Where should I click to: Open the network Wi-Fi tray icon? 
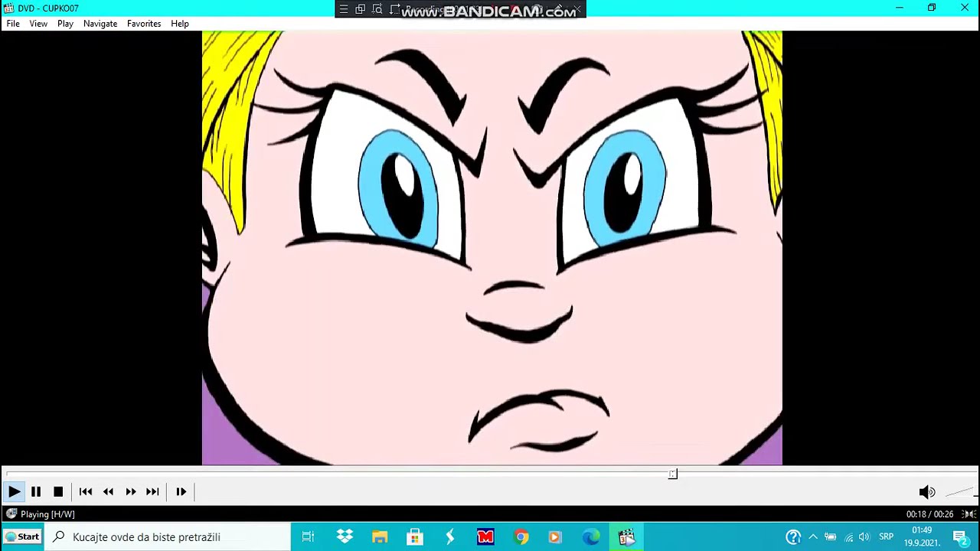[x=848, y=537]
